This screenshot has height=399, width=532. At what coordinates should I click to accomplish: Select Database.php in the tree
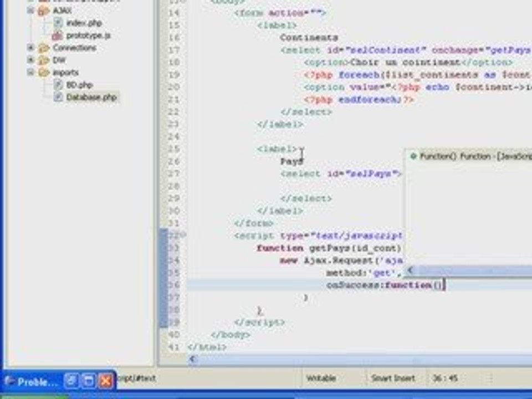91,98
